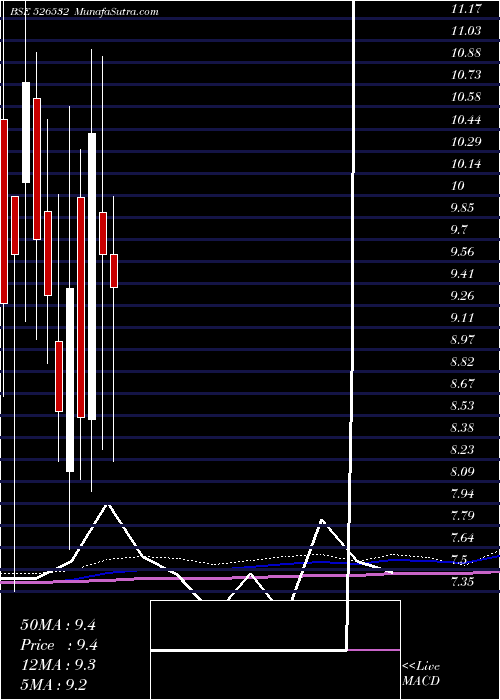Click the tall white candlestick body peaking near 10.29
Viewport: 500px width, 700px height.
pyautogui.click(x=92, y=276)
